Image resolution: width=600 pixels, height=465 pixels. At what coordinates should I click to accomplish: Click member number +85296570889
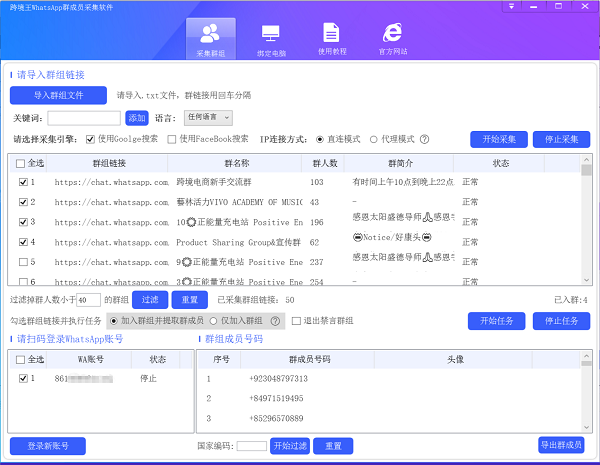276,418
